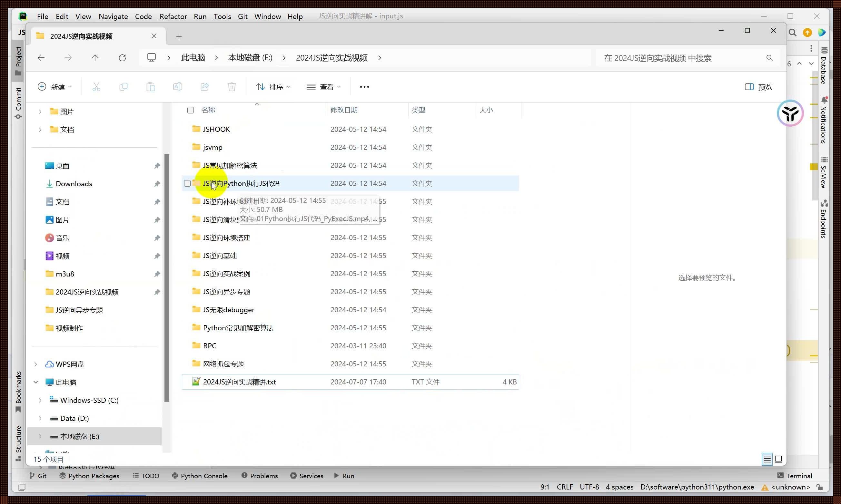Open the Refactor menu in menu bar
Screen dimensions: 841x504
[172, 16]
